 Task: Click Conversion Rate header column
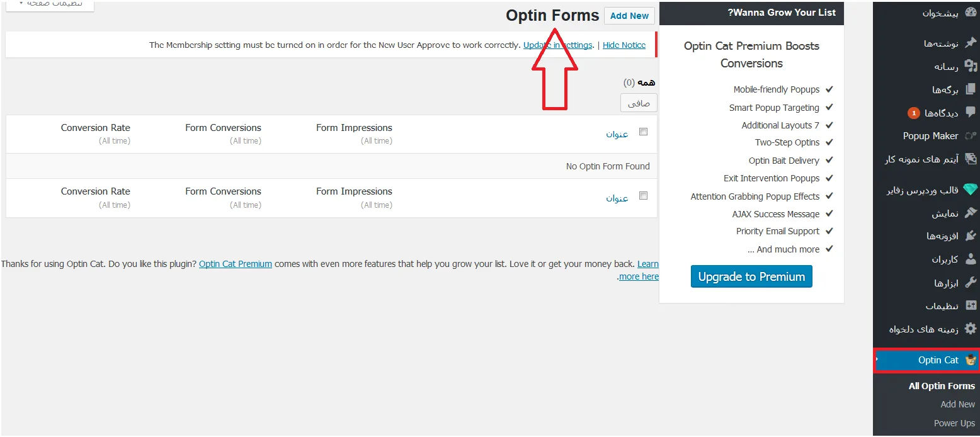(x=95, y=128)
